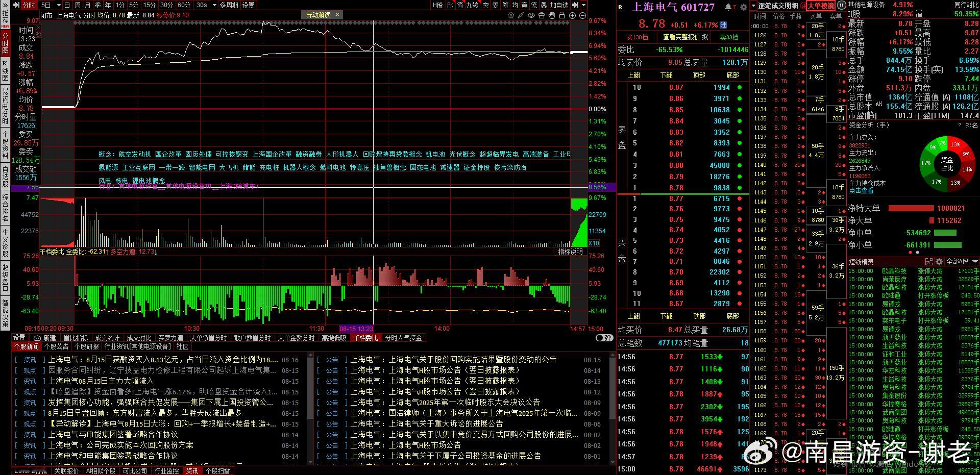
Task: Select 行业监控 bottom tab
Action: (166, 471)
